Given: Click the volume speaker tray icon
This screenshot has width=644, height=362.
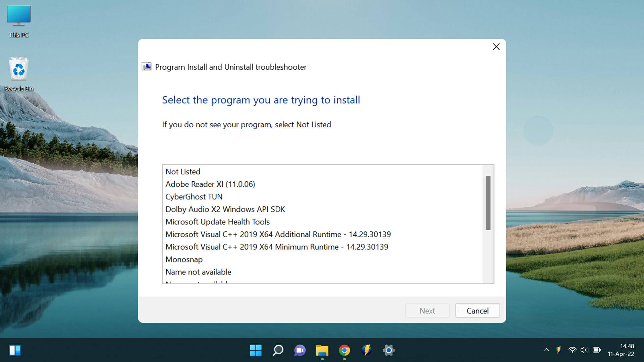Looking at the screenshot, I should [x=584, y=350].
